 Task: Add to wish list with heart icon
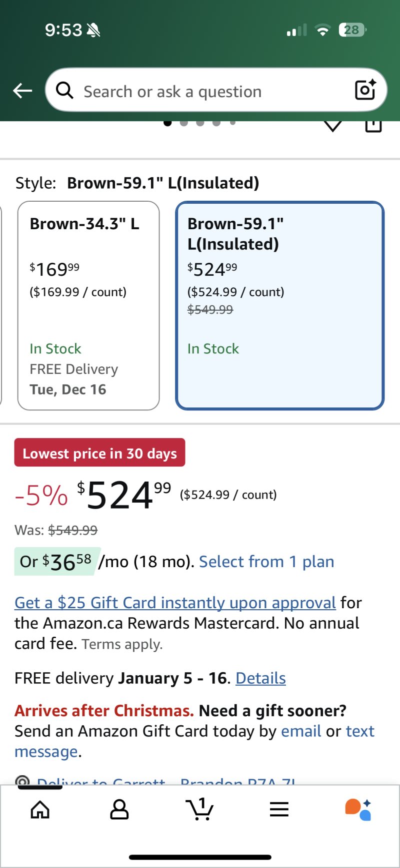pos(333,125)
